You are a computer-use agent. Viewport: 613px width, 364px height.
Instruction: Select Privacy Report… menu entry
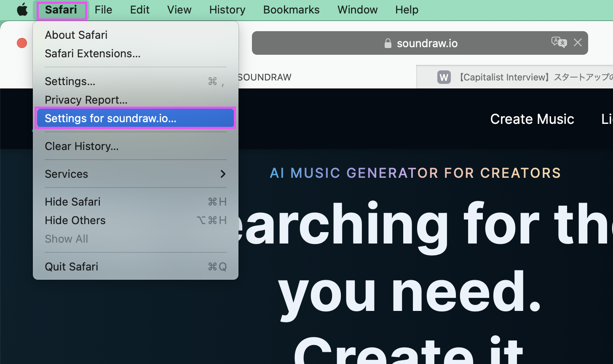pyautogui.click(x=86, y=100)
